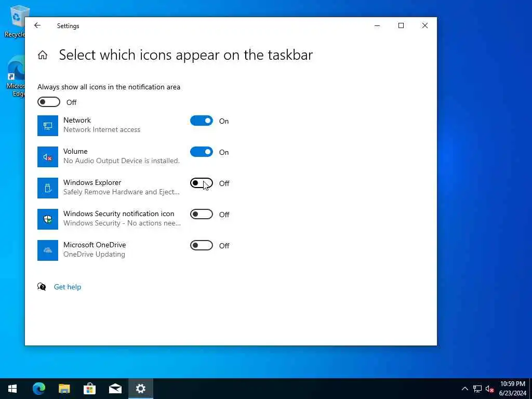This screenshot has height=399, width=532.
Task: Enable the Microsoft OneDrive icon toggle
Action: tap(202, 246)
